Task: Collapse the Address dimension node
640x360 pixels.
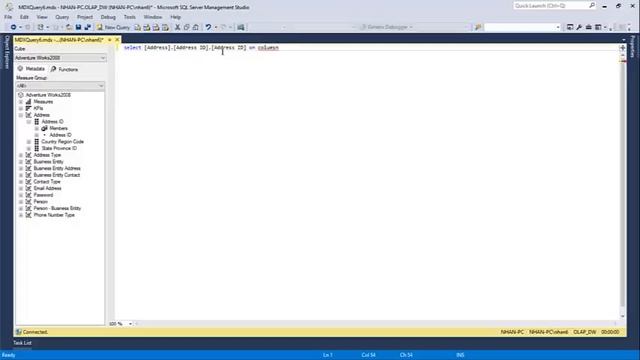Action: [21, 115]
